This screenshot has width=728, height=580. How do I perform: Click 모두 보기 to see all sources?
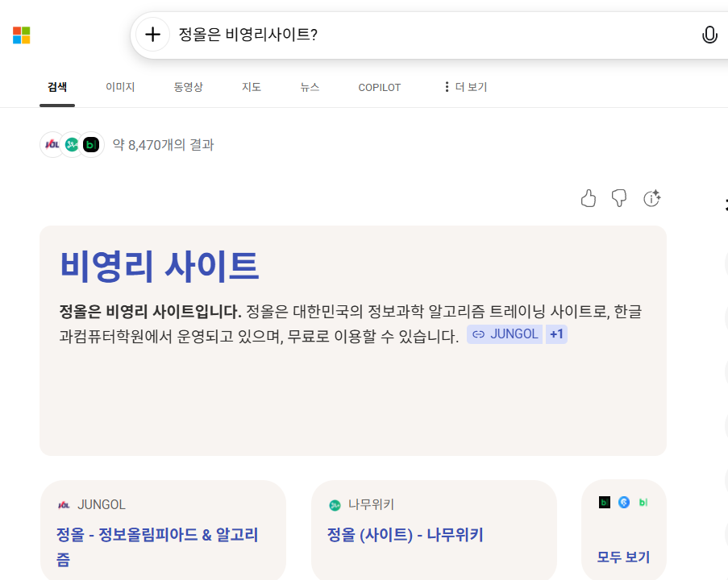(x=623, y=557)
